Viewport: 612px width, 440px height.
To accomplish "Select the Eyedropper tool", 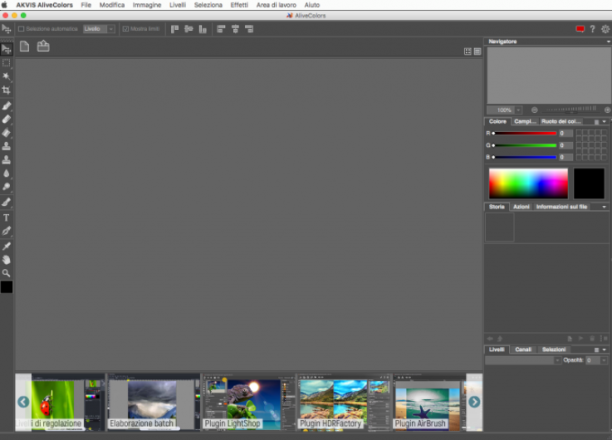I will pos(6,246).
